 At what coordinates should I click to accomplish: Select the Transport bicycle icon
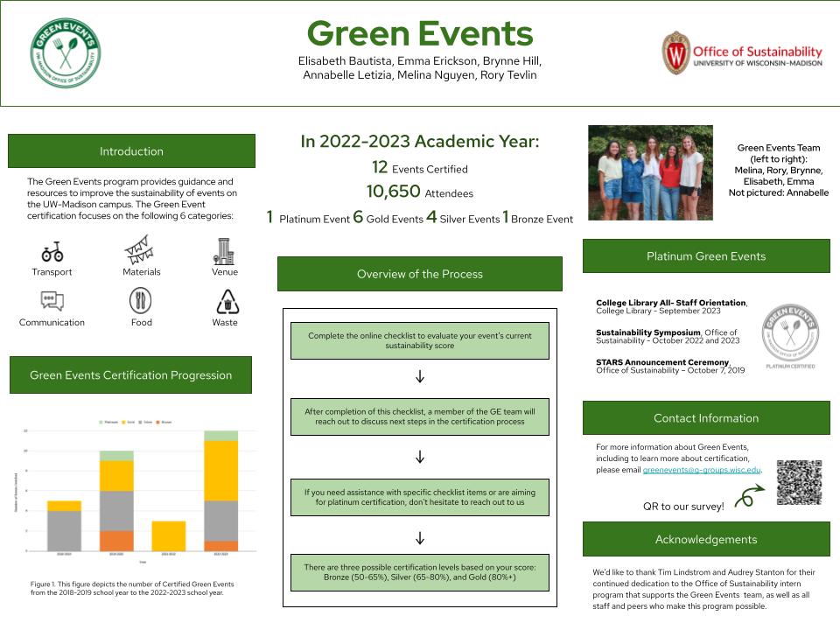click(52, 251)
